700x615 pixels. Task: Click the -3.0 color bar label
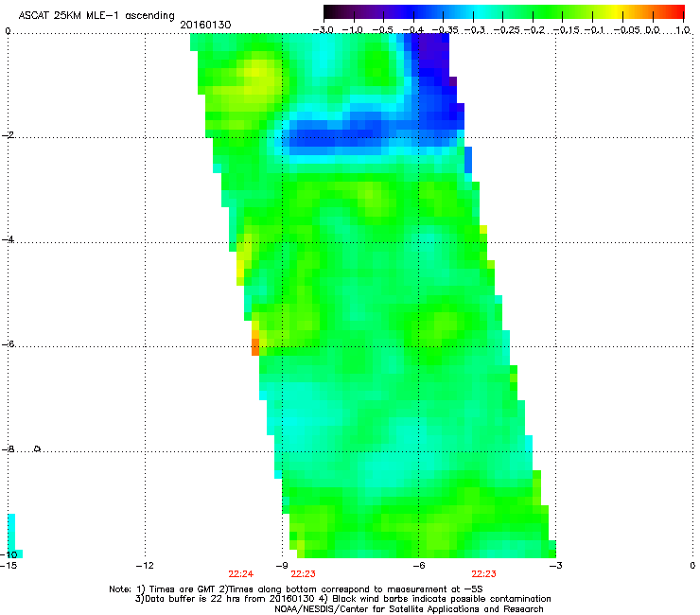pos(323,30)
